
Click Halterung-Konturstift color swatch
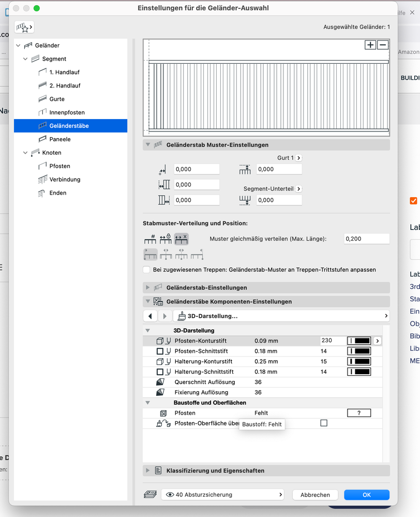359,361
